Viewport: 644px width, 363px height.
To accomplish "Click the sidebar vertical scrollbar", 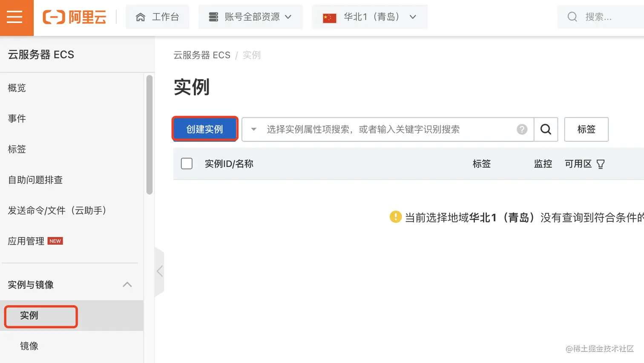I will tap(149, 135).
